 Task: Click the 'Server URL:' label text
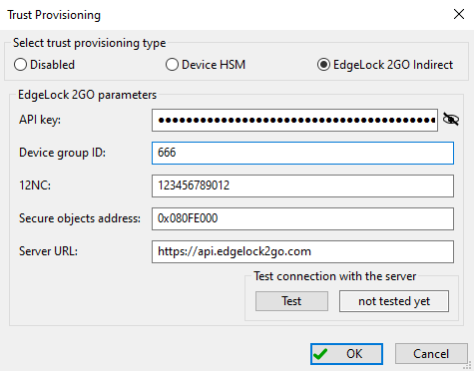48,251
